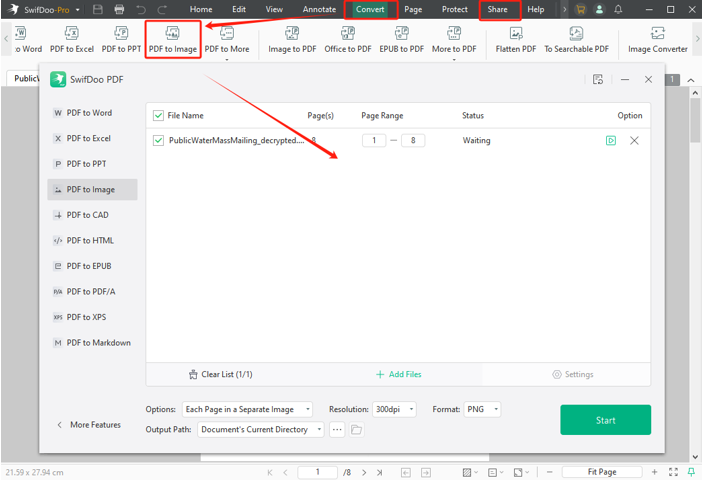Browse output path with ellipsis button

(x=337, y=429)
